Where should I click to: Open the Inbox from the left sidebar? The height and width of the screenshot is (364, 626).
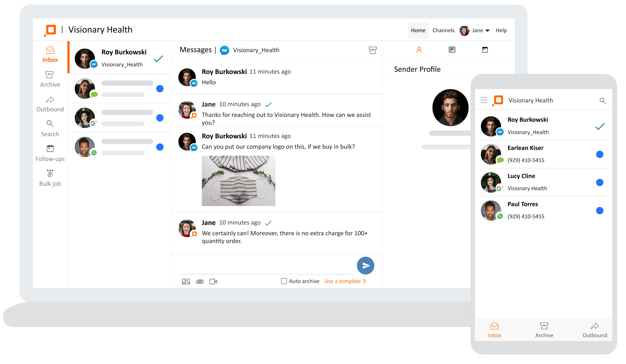[x=50, y=54]
